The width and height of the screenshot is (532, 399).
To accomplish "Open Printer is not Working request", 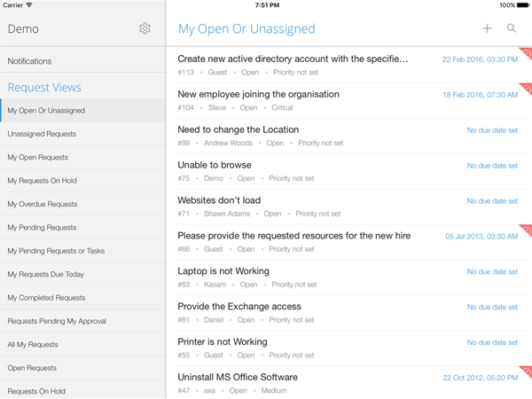I will pyautogui.click(x=222, y=342).
